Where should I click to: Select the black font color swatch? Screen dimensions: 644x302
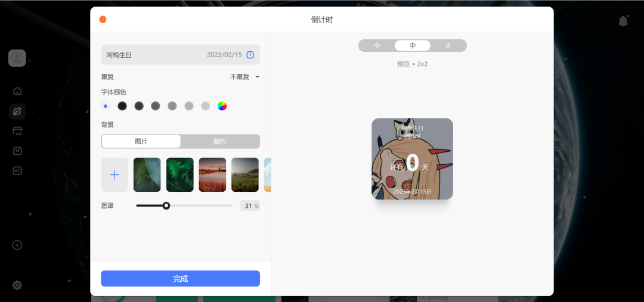click(x=122, y=106)
